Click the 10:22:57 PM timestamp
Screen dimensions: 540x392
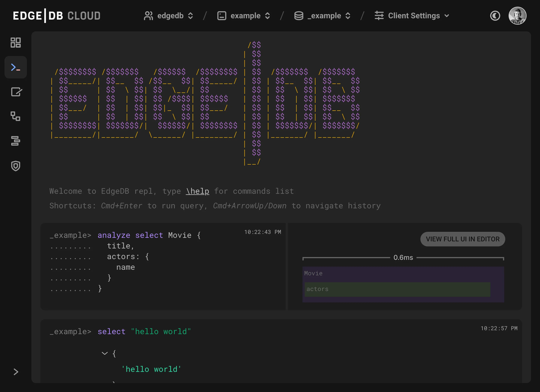[x=499, y=329]
